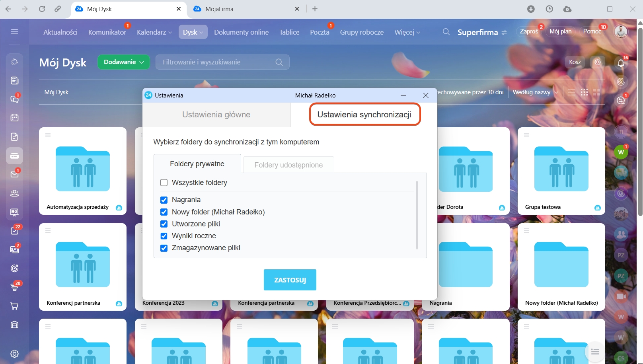Click the Pomoc button
The width and height of the screenshot is (643, 364).
tap(592, 31)
